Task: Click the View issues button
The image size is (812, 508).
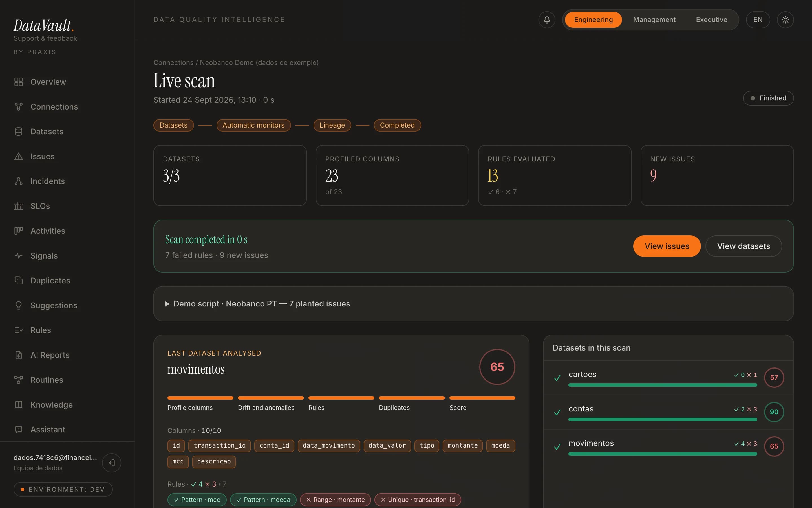Action: 667,246
